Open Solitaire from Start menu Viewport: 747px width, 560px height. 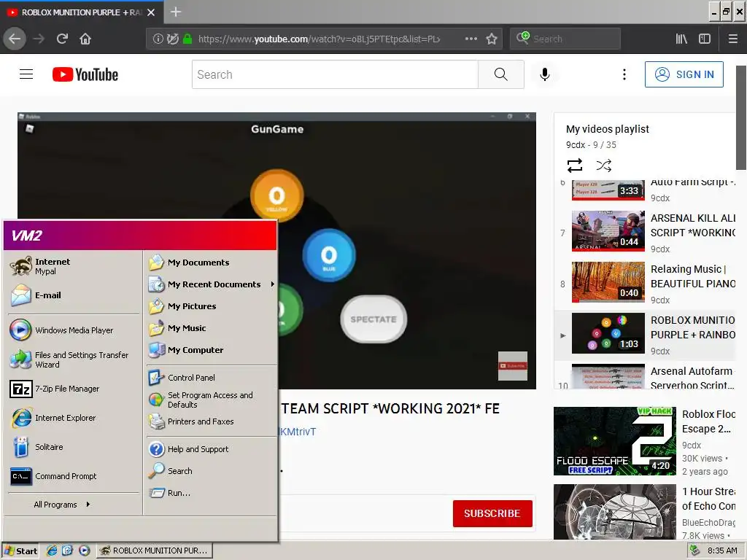click(x=74, y=447)
